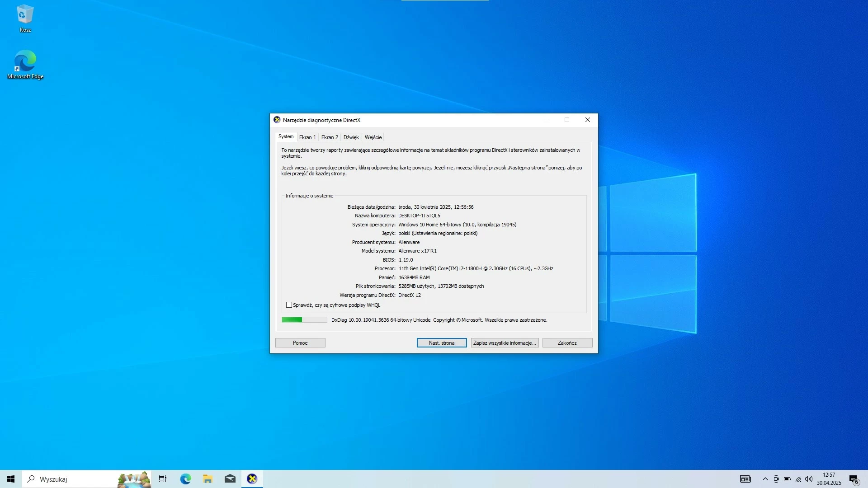
Task: Click the Informacje o systemie group label
Action: pos(309,196)
